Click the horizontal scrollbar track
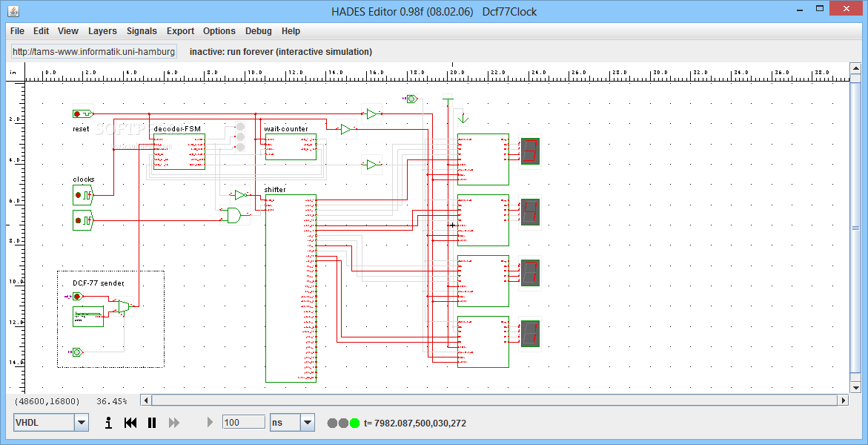Screen dimensions: 868x445 (495, 400)
